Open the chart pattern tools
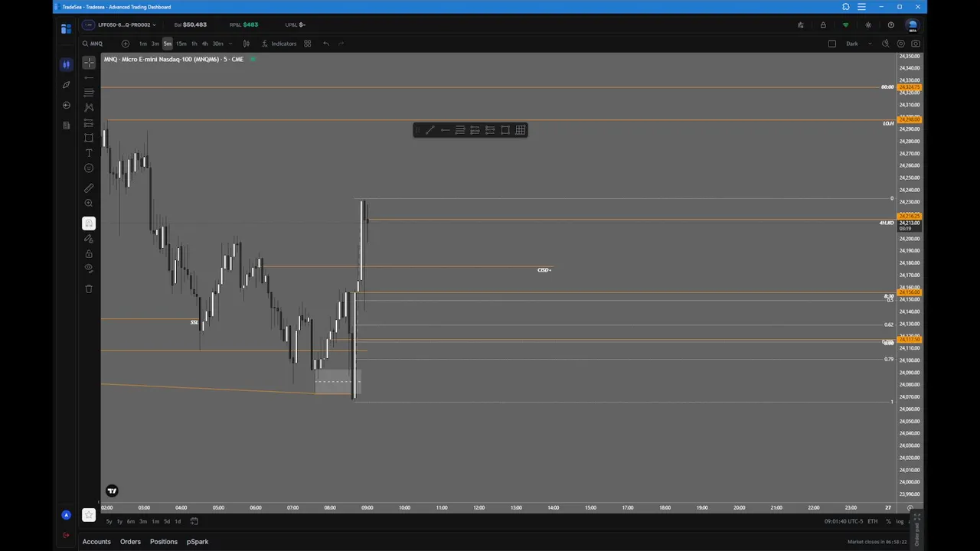The height and width of the screenshot is (551, 980). [89, 108]
